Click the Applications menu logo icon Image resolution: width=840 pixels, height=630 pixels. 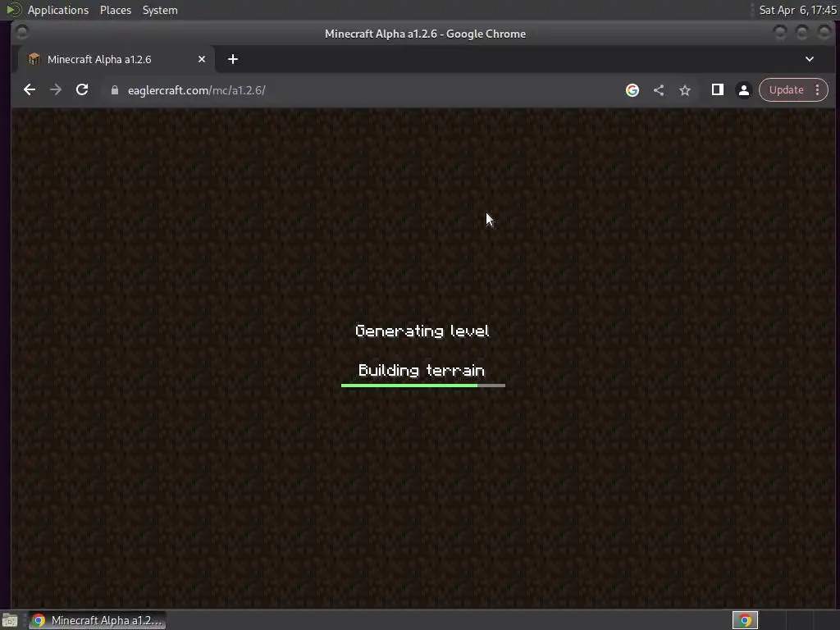[x=14, y=10]
